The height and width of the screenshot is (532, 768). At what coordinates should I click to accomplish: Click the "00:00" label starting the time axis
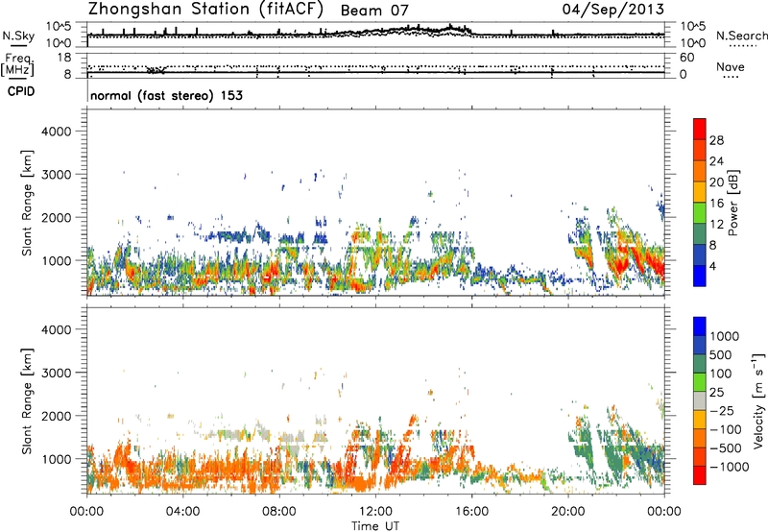pyautogui.click(x=86, y=512)
